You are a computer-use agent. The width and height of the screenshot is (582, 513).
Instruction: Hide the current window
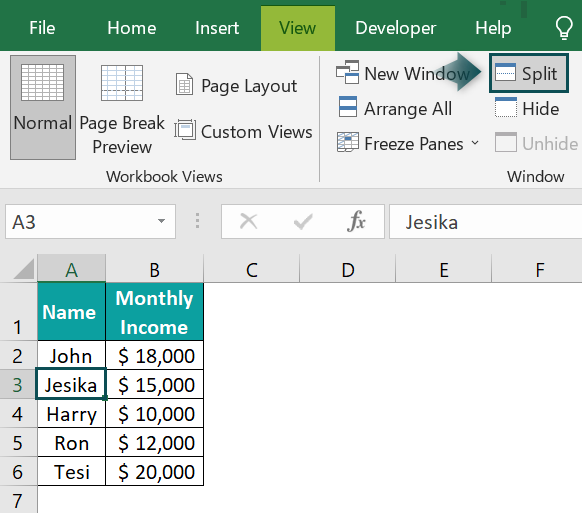pyautogui.click(x=527, y=108)
